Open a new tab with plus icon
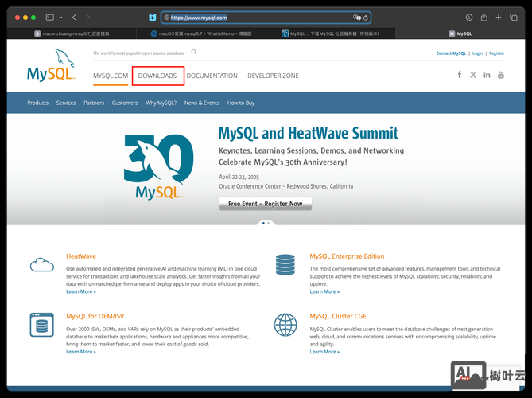Screen dimensions: 532x398 499,17
